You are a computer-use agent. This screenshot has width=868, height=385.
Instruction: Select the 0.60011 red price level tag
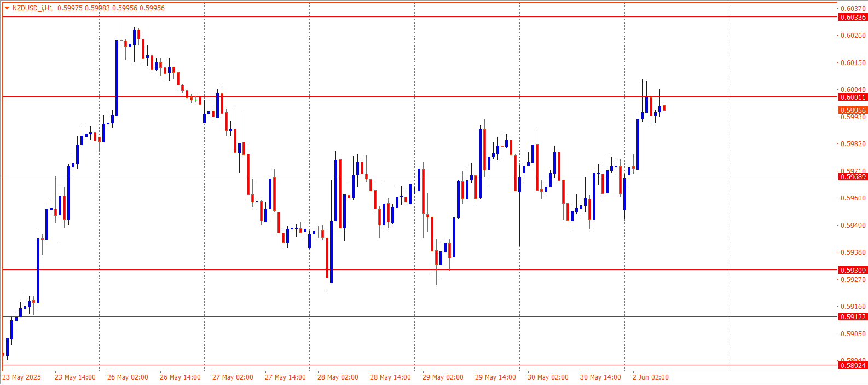pyautogui.click(x=853, y=97)
